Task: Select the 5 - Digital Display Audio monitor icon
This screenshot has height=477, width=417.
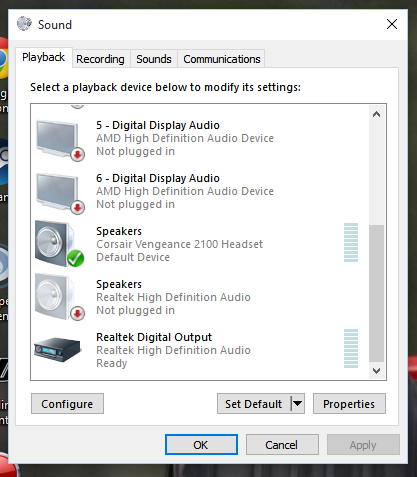Action: (x=59, y=140)
